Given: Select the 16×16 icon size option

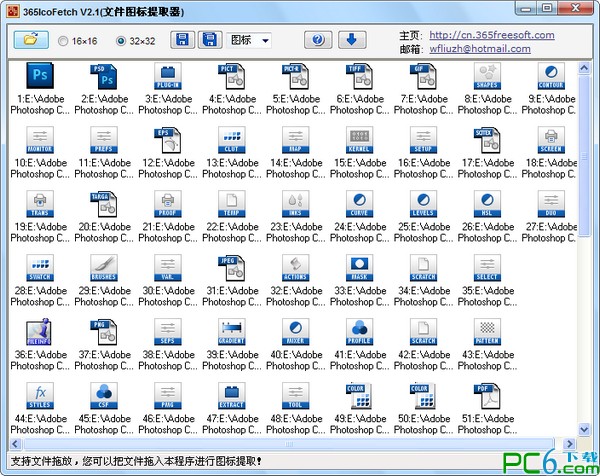Looking at the screenshot, I should click(x=78, y=41).
